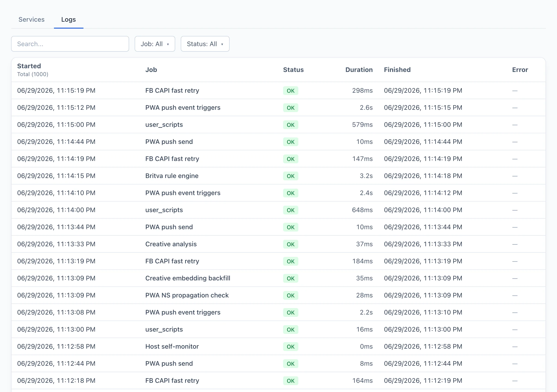The height and width of the screenshot is (392, 557).
Task: Open the Creative embedding backfill row
Action: click(278, 278)
